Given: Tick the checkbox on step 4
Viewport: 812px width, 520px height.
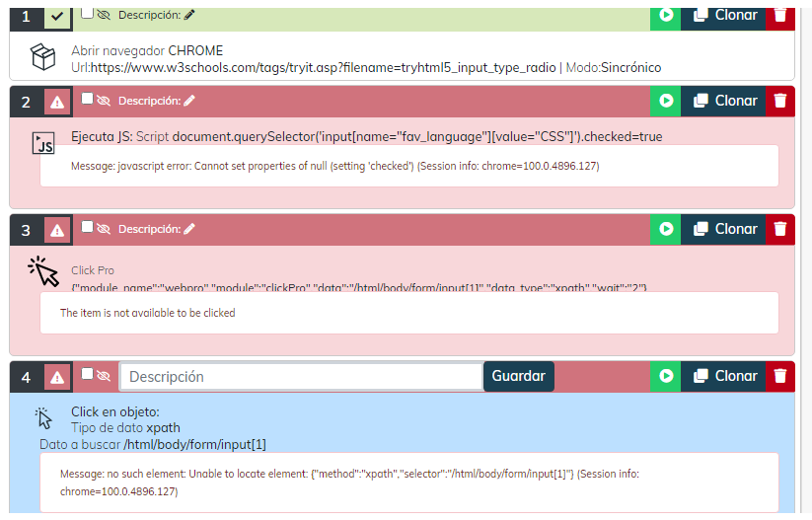Looking at the screenshot, I should pos(87,374).
